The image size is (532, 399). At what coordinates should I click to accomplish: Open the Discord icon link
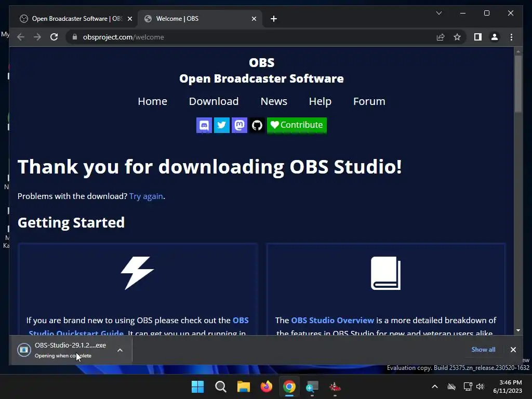click(204, 125)
